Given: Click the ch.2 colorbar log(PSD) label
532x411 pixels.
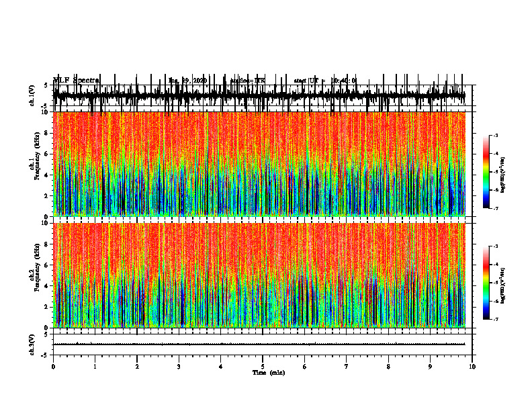Looking at the screenshot, I should [x=503, y=285].
